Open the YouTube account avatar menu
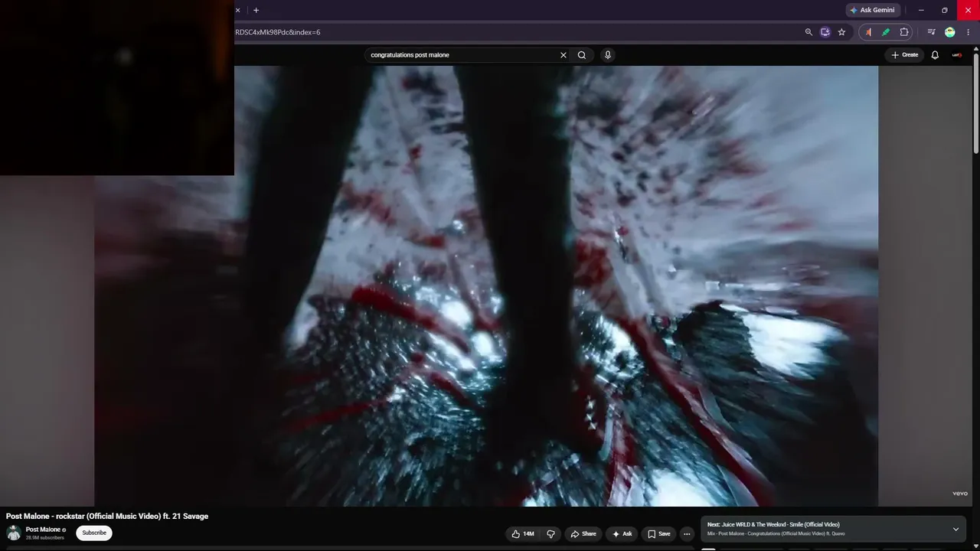Viewport: 980px width, 551px height. (957, 55)
